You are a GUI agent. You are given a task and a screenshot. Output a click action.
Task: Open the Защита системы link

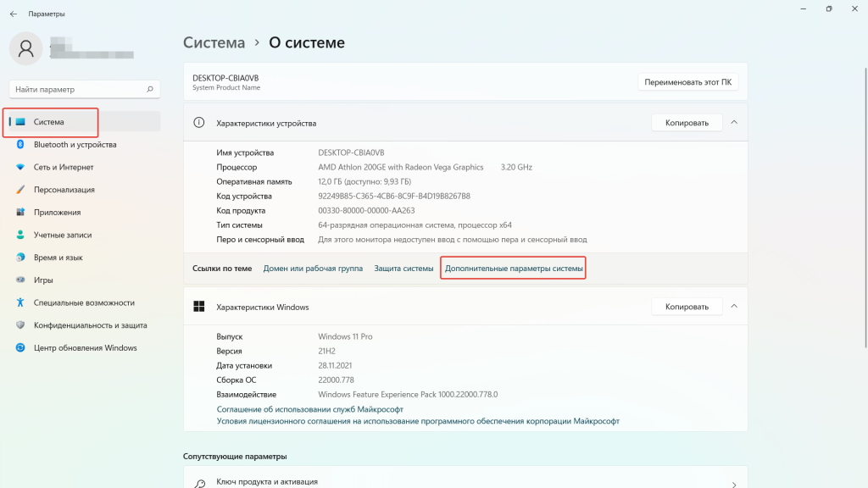tap(403, 269)
